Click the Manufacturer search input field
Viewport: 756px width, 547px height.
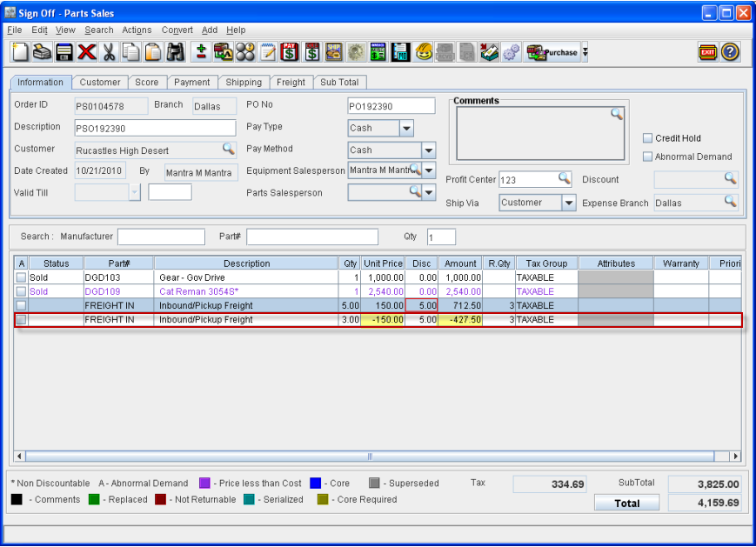(x=161, y=237)
